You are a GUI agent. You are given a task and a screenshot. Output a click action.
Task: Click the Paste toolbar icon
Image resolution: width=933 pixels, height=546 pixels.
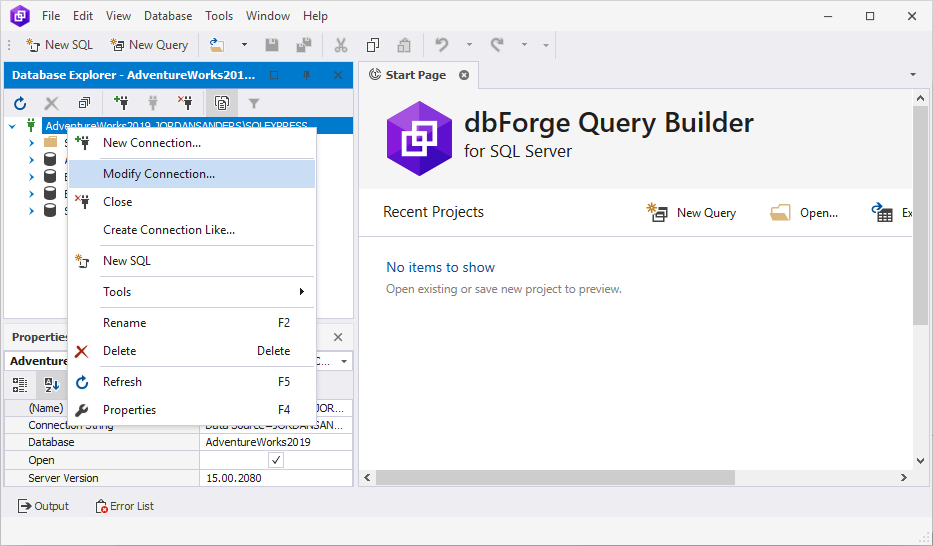click(405, 45)
